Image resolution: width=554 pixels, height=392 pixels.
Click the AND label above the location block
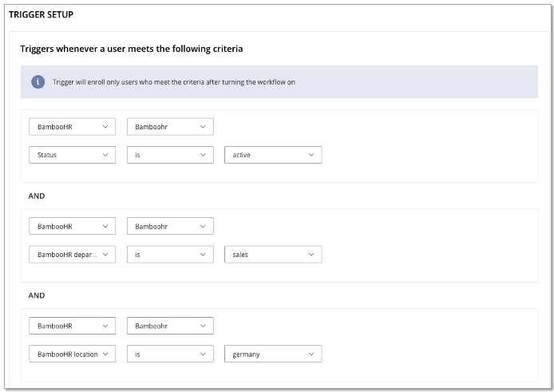pos(37,295)
